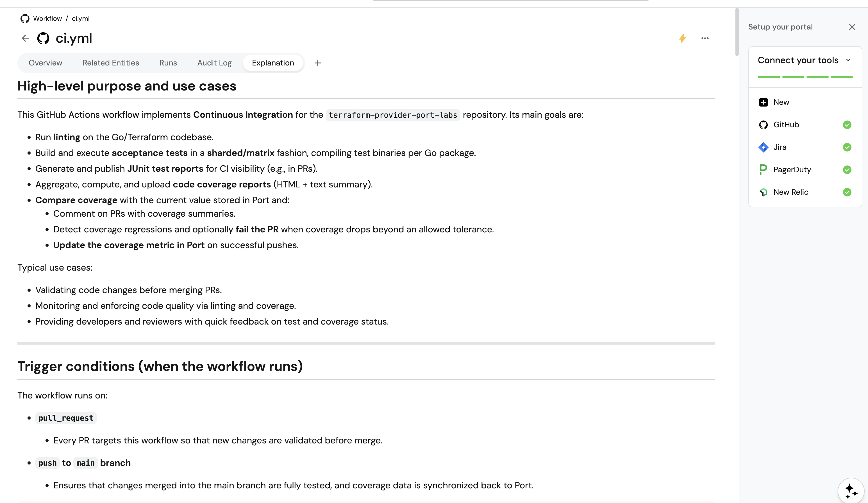Click the green setup progress bar
Image resolution: width=868 pixels, height=503 pixels.
tap(805, 77)
